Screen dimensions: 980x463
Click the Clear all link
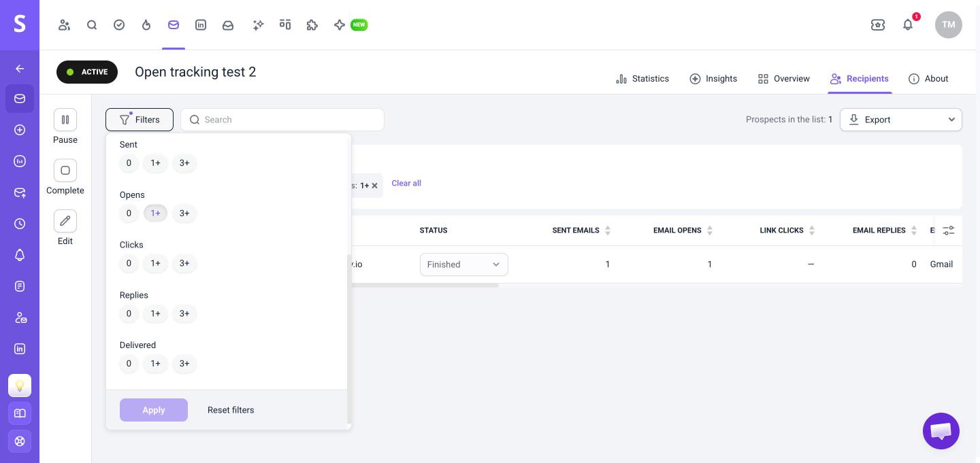click(x=406, y=183)
